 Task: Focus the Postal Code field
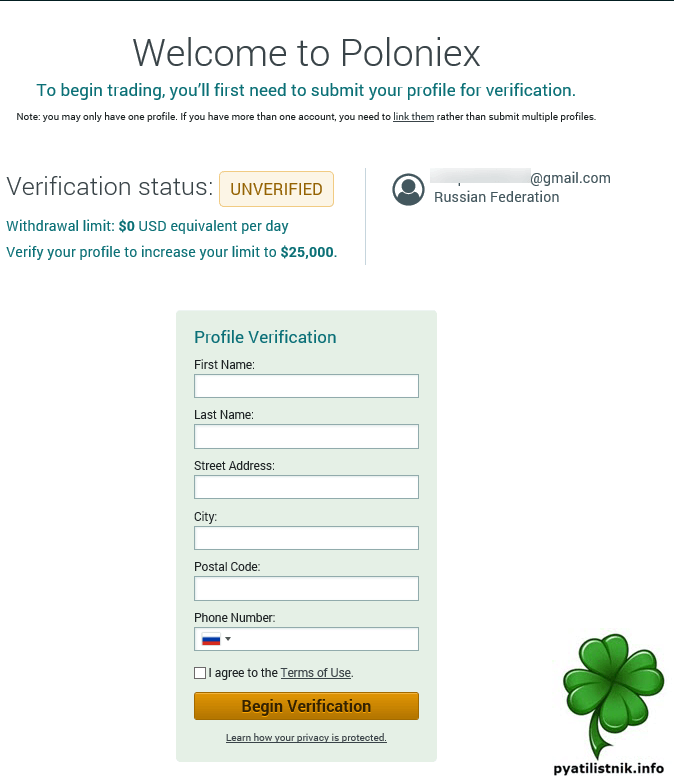306,588
